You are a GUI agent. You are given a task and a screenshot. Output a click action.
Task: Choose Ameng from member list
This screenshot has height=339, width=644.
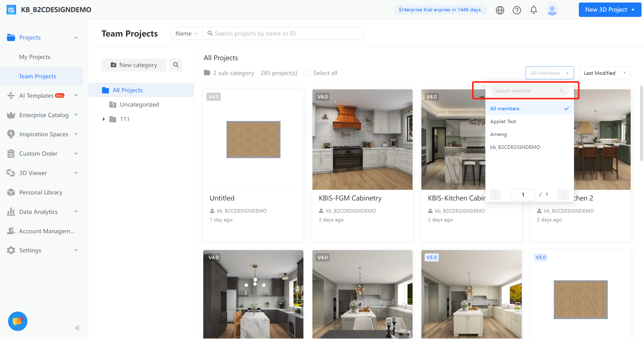(498, 134)
